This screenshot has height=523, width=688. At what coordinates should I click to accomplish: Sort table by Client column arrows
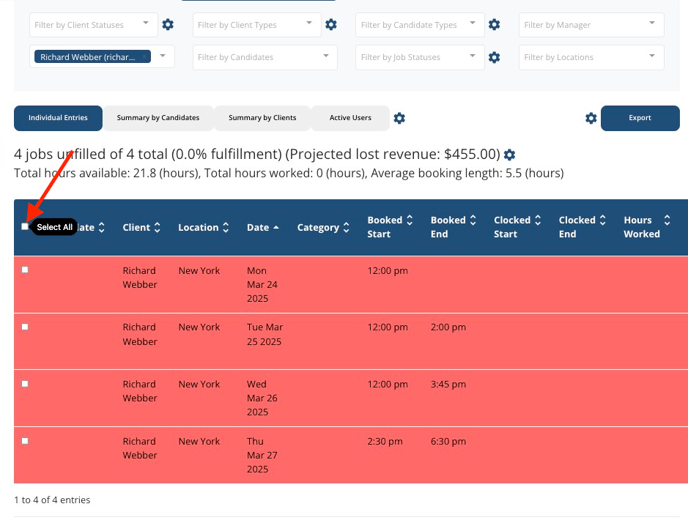pyautogui.click(x=157, y=227)
